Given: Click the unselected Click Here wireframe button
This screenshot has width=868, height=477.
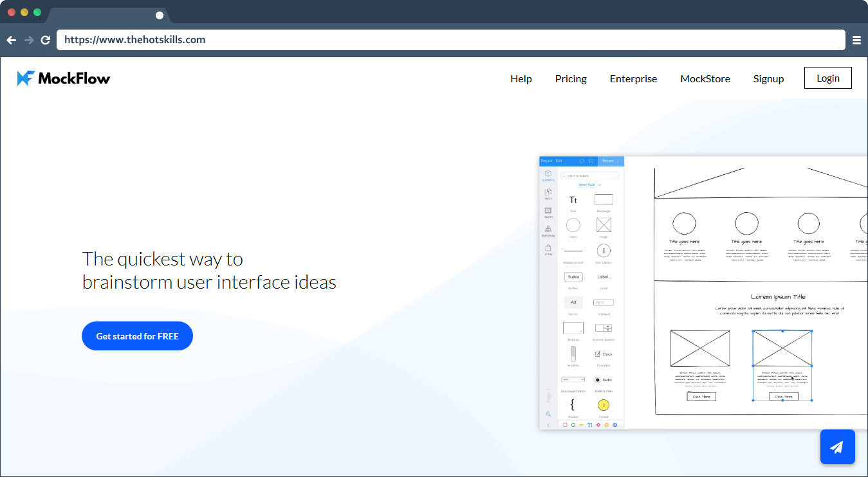Looking at the screenshot, I should [x=701, y=397].
